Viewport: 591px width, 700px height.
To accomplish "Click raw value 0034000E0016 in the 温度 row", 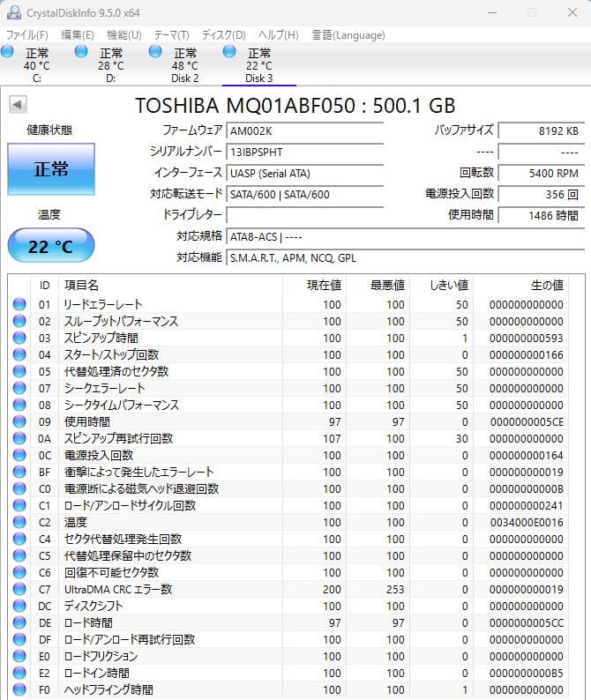I will click(x=527, y=522).
